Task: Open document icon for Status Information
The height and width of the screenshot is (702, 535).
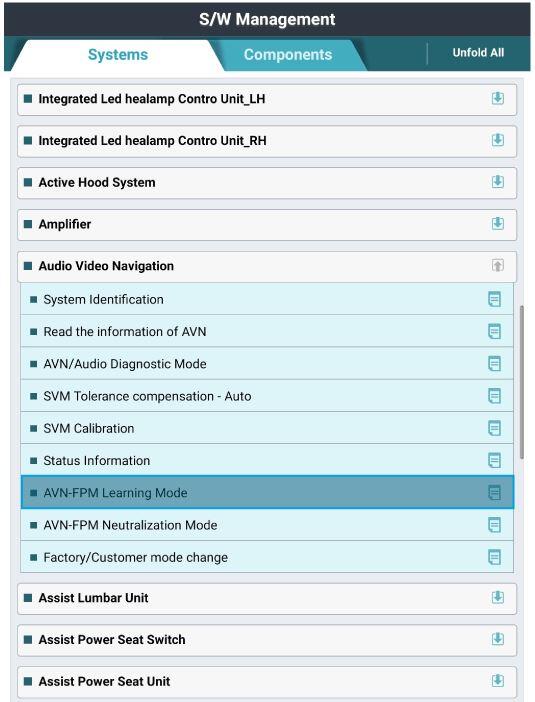Action: [x=494, y=460]
